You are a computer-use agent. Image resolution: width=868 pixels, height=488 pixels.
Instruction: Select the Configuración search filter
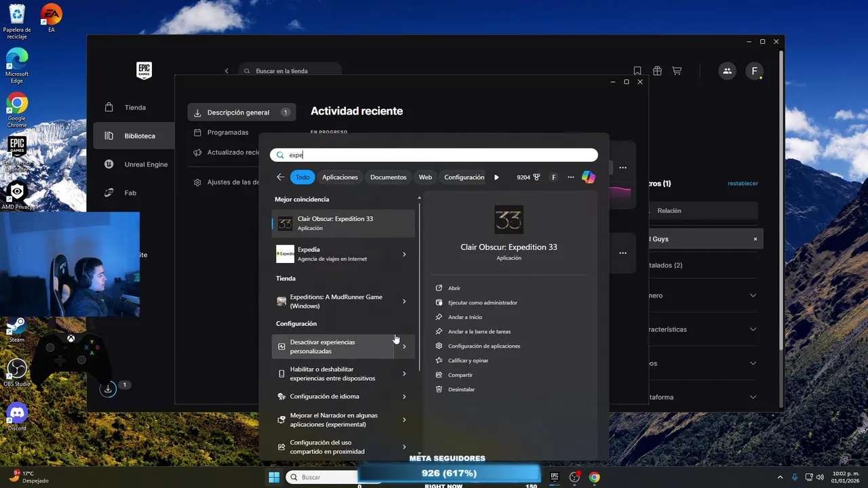pyautogui.click(x=464, y=177)
